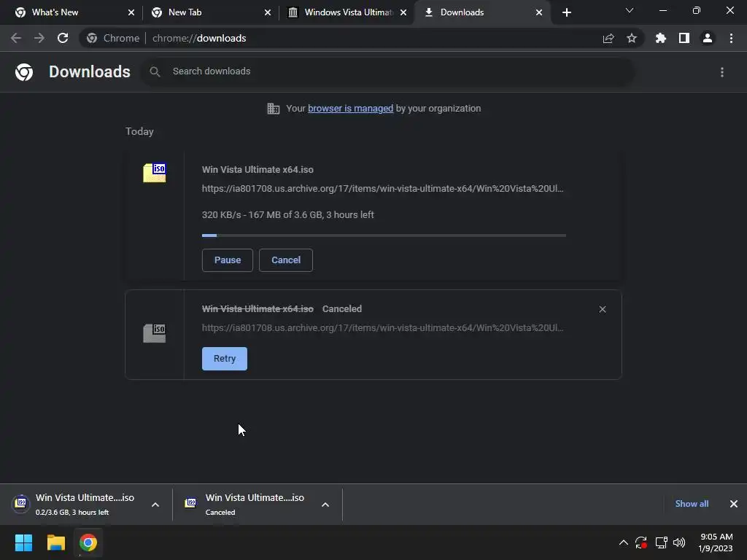Click the greyed ISO icon of canceled download
The height and width of the screenshot is (560, 747).
[155, 332]
